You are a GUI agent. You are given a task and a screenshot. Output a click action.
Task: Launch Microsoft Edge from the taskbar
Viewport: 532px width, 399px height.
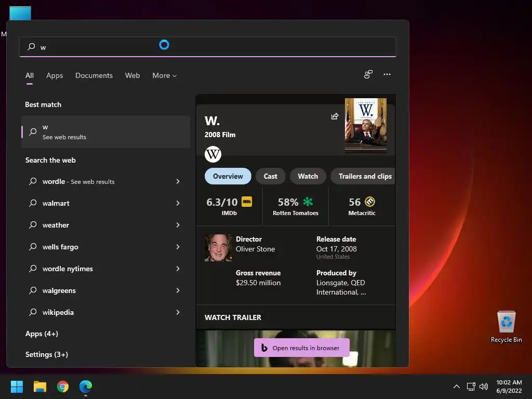pos(86,387)
